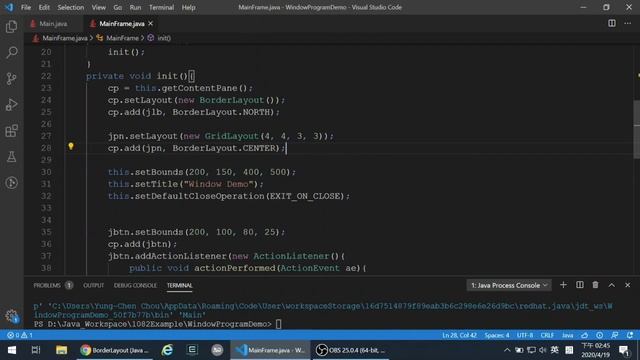This screenshot has height=360, width=640.
Task: Select the MainFrame.java editor tab
Action: click(x=122, y=24)
